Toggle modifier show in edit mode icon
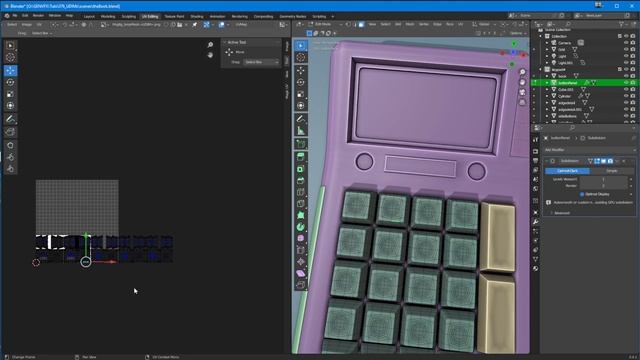The image size is (640, 360). (597, 161)
